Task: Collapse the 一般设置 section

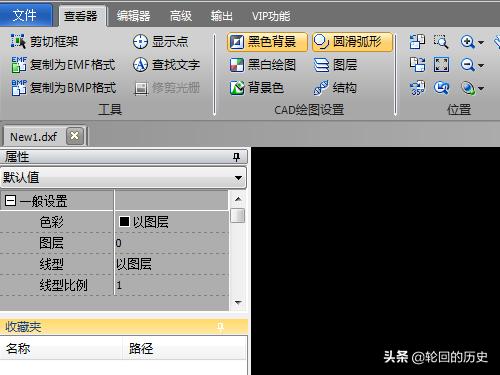Action: [x=10, y=201]
